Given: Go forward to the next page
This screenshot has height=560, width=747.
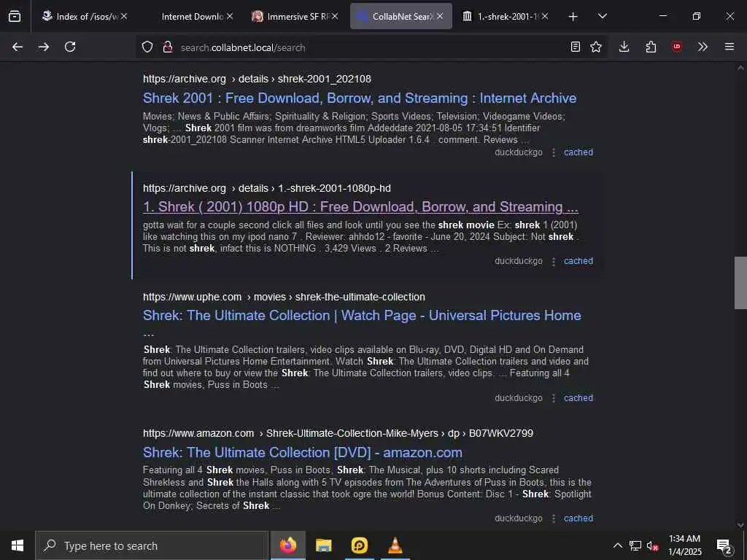Looking at the screenshot, I should click(x=44, y=47).
